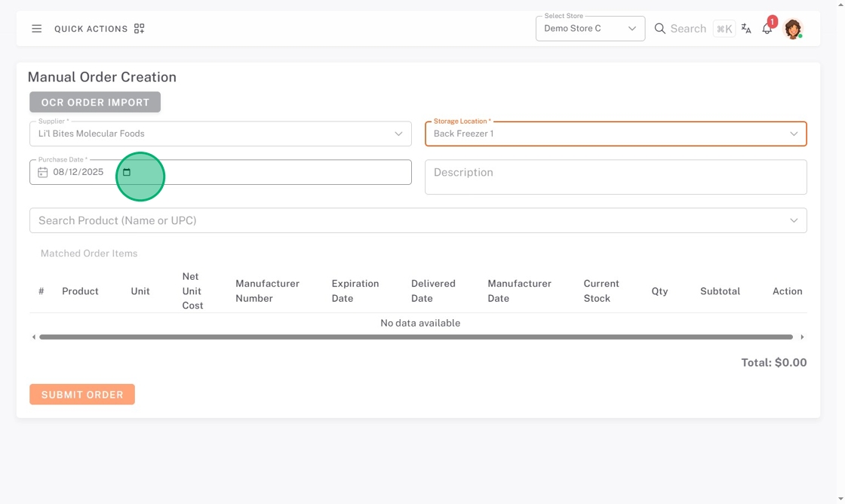
Task: Open the language translation icon
Action: coord(746,29)
